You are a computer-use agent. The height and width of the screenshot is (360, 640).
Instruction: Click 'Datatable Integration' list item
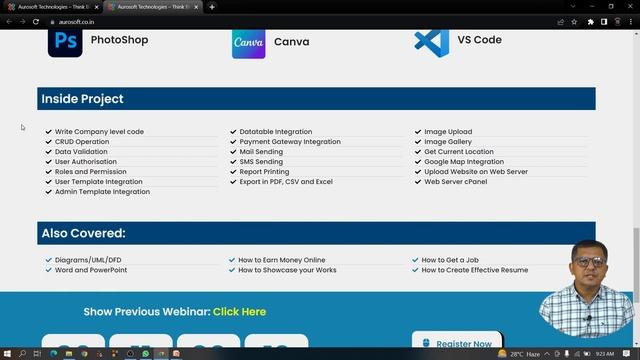point(276,132)
